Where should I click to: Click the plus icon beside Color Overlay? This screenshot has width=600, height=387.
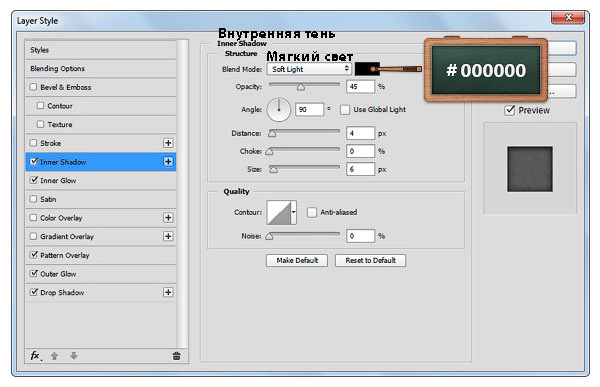[x=168, y=218]
